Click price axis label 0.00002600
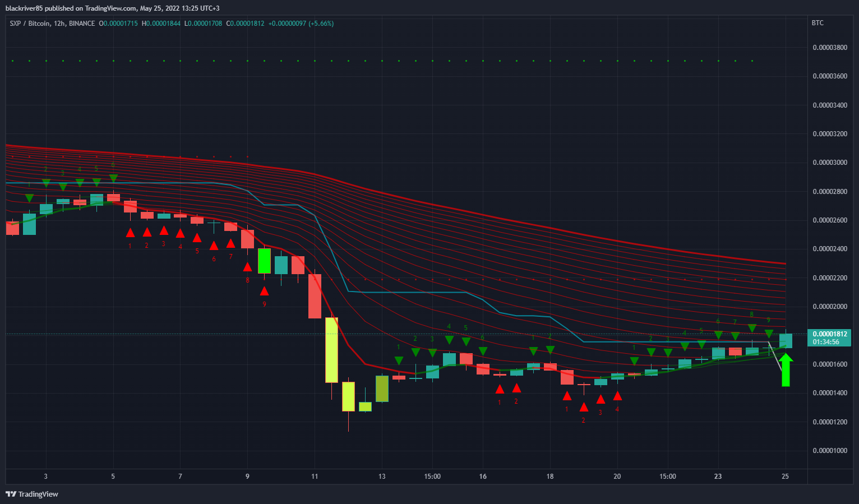Image resolution: width=859 pixels, height=504 pixels. (830, 220)
